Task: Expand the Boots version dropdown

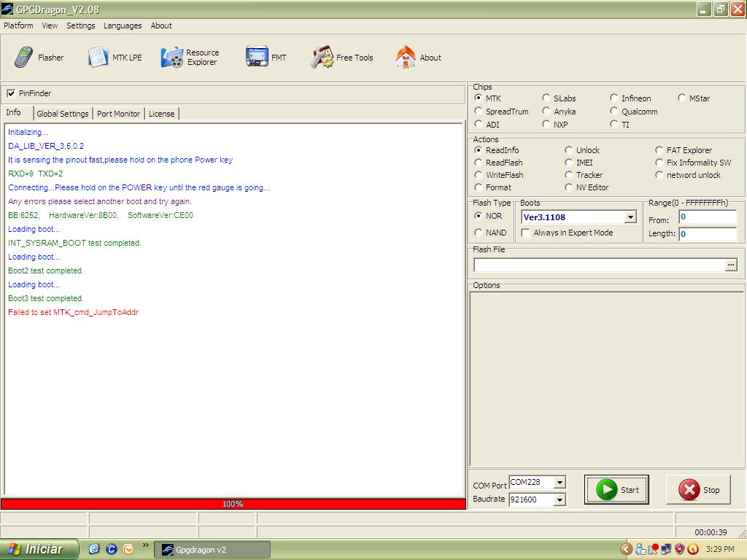Action: coord(630,217)
